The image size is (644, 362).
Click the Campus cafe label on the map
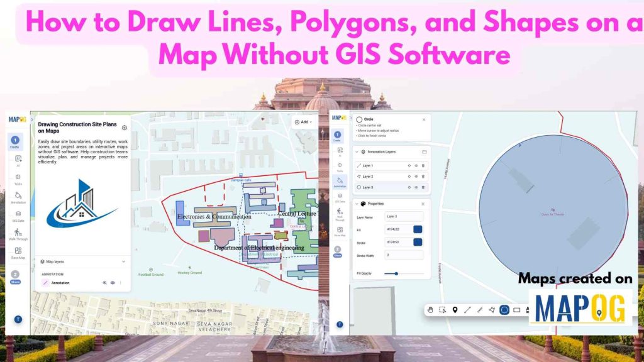pos(241,180)
